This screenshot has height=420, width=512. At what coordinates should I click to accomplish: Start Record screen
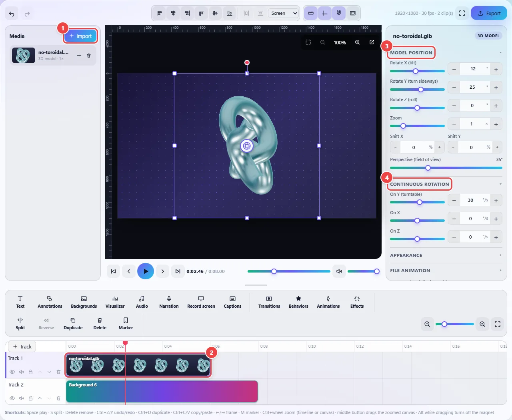coord(201,302)
